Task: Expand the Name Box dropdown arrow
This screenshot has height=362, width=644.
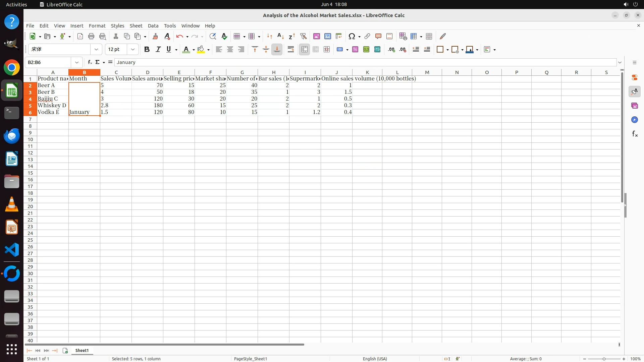Action: pyautogui.click(x=77, y=62)
